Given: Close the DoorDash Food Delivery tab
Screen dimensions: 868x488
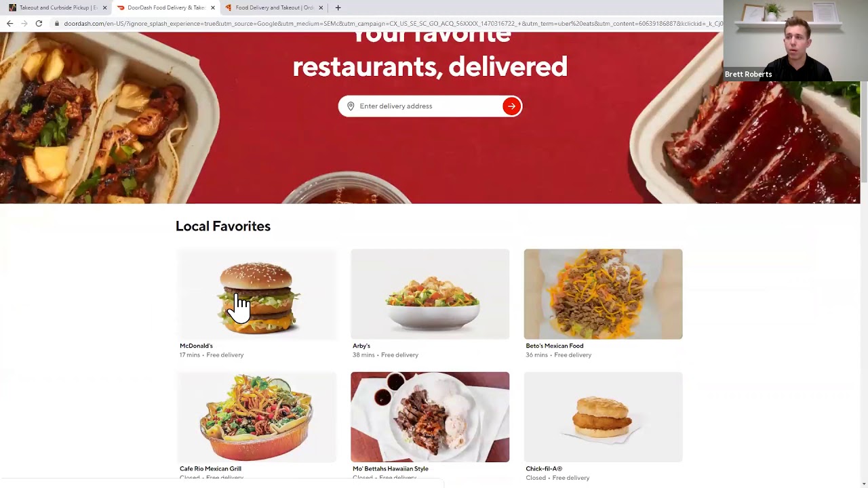Looking at the screenshot, I should [213, 7].
